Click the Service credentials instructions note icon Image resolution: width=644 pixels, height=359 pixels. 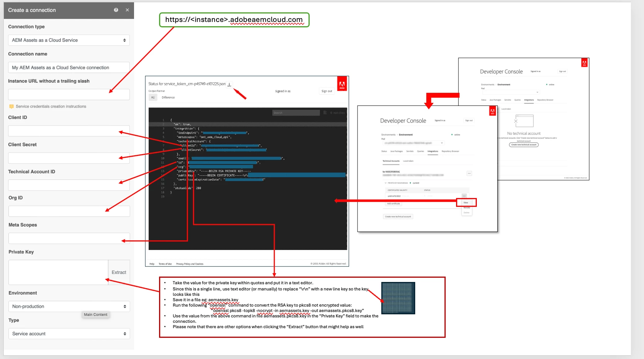pos(12,107)
